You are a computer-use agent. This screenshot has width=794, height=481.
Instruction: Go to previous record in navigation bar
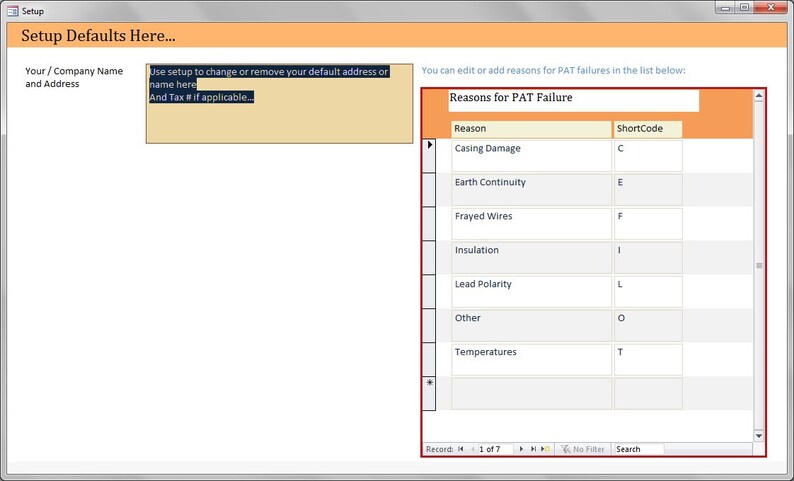[x=472, y=449]
